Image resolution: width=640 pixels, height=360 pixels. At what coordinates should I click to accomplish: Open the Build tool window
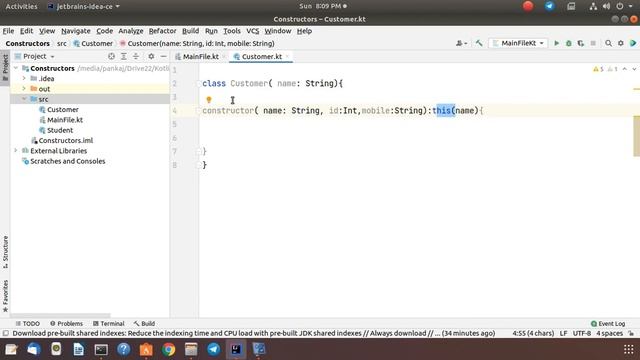[144, 324]
